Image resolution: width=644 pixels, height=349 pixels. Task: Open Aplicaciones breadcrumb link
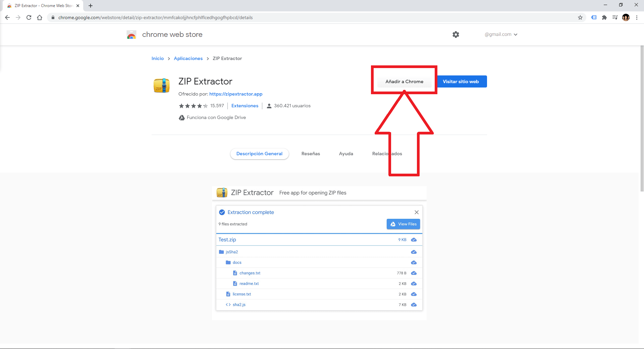[188, 59]
